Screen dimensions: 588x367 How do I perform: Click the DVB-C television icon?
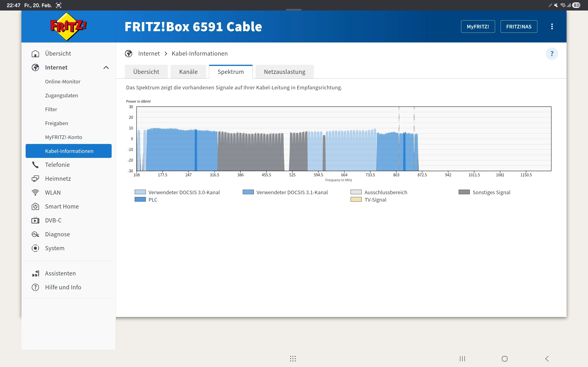[x=35, y=220]
